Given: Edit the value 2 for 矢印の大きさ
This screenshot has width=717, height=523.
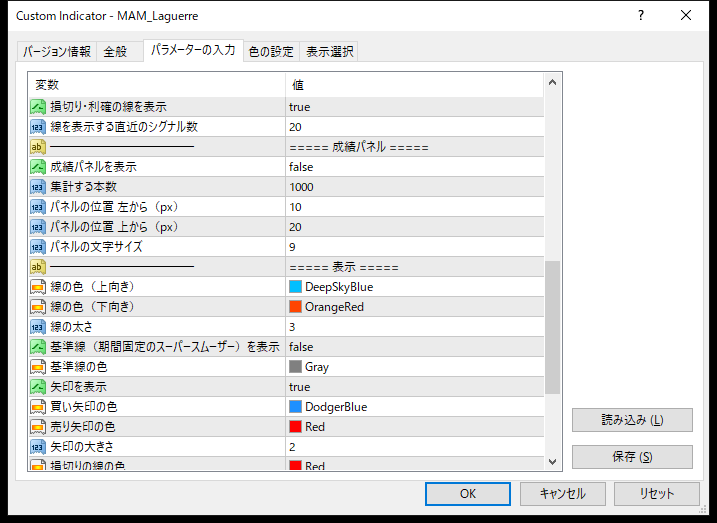Looking at the screenshot, I should 414,447.
